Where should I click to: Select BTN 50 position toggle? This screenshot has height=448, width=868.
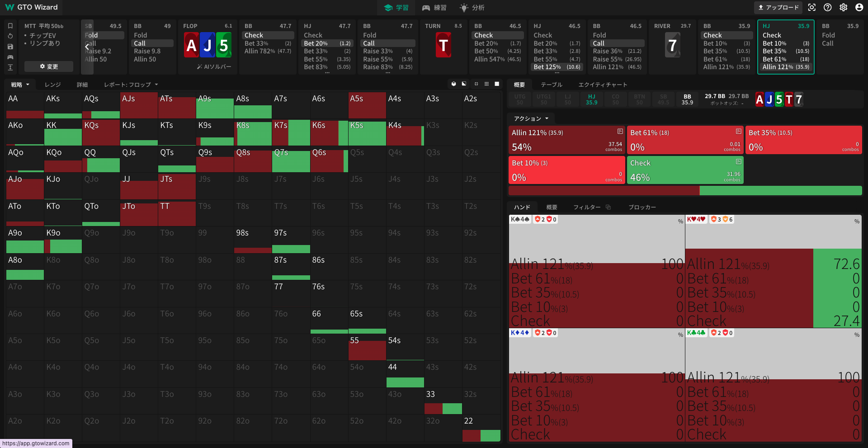(639, 99)
